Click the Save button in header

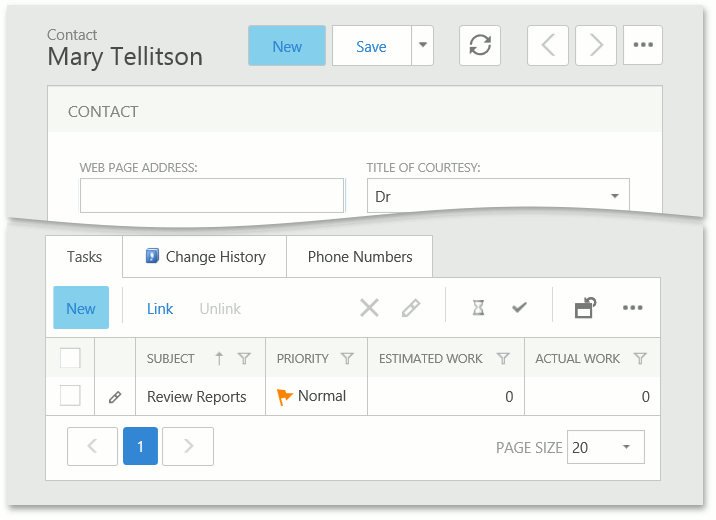click(x=371, y=46)
